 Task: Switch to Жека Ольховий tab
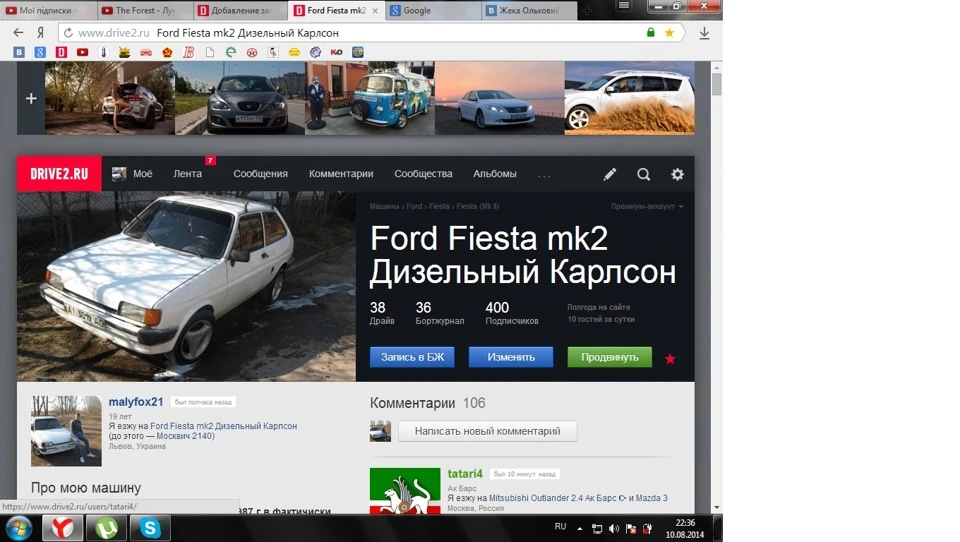click(529, 10)
